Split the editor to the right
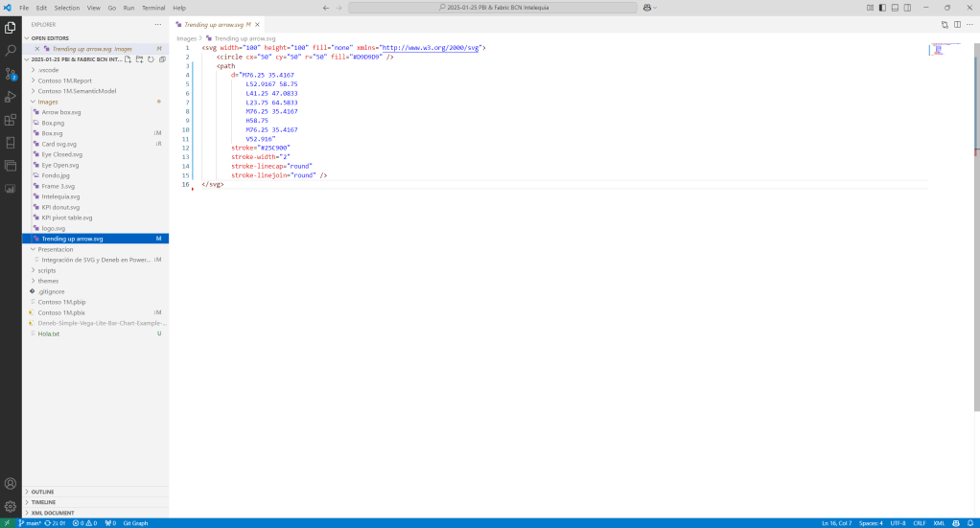The width and height of the screenshot is (980, 528). pos(957,24)
